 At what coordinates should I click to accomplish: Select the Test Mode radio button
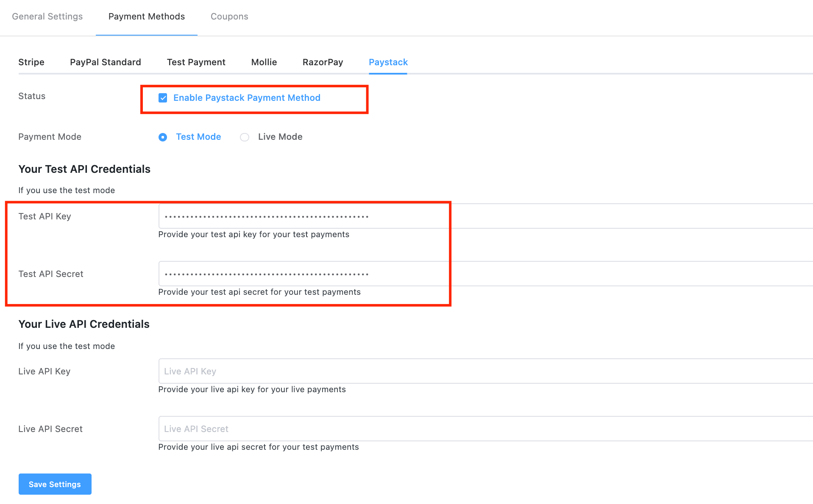163,137
